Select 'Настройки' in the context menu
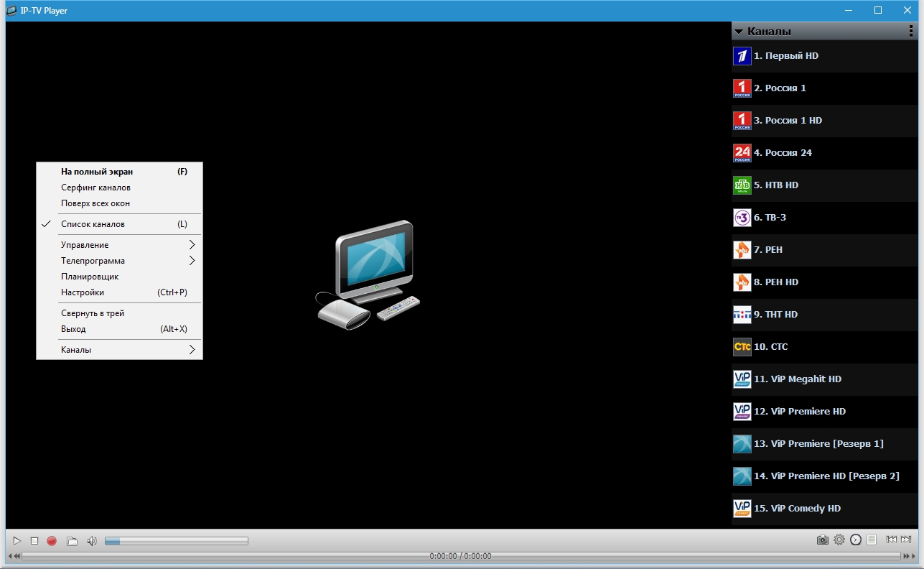 83,292
